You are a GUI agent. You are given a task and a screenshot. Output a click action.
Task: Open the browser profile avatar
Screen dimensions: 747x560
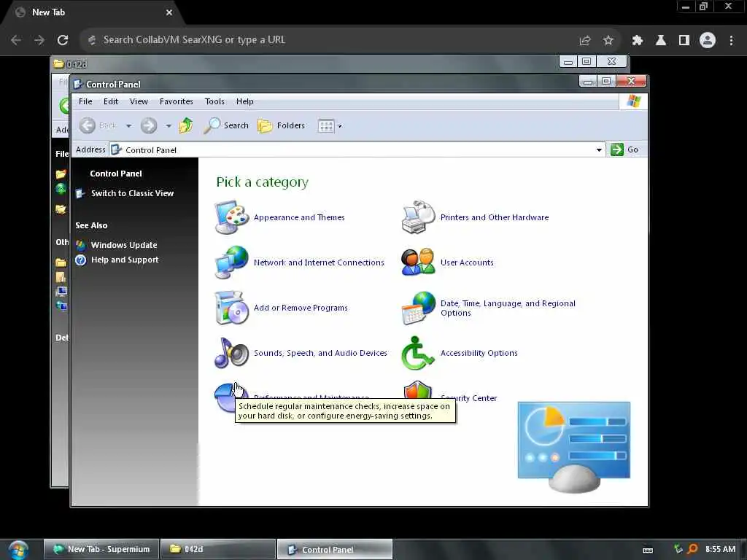coord(708,40)
